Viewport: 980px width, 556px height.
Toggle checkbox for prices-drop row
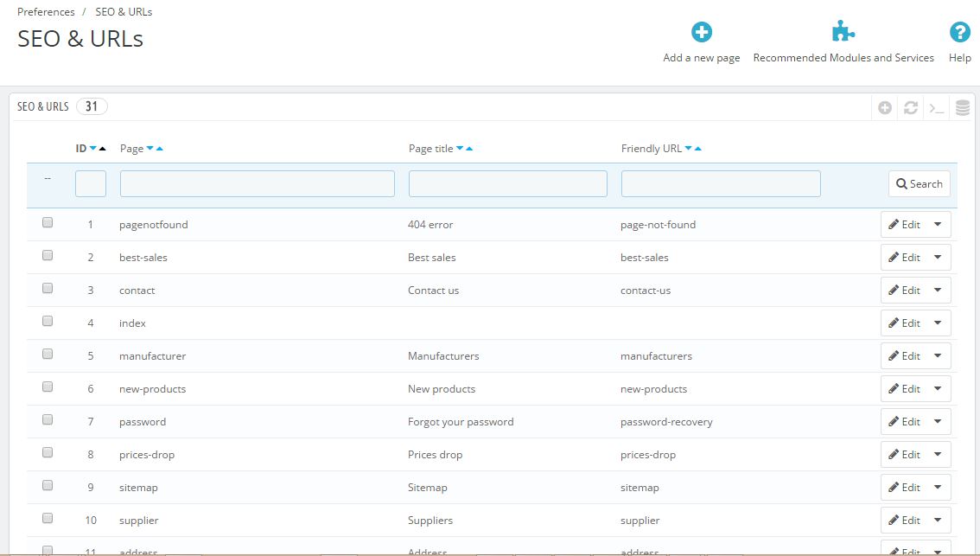tap(48, 452)
